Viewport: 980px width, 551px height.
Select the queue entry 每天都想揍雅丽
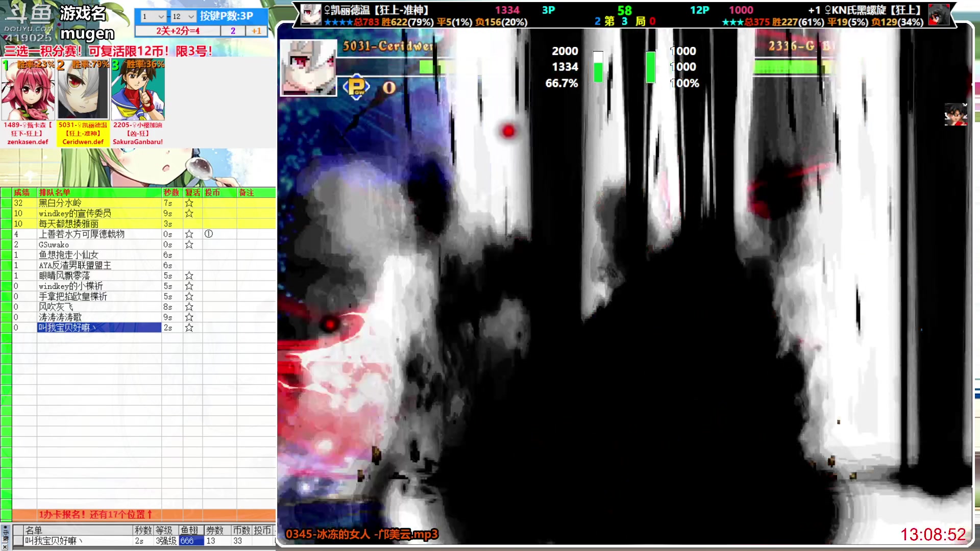click(99, 223)
